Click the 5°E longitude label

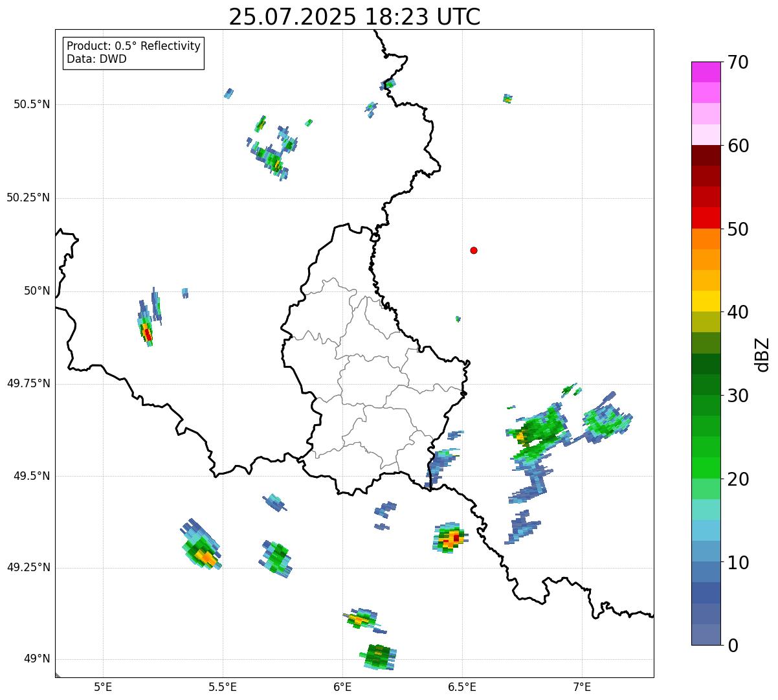(x=103, y=686)
